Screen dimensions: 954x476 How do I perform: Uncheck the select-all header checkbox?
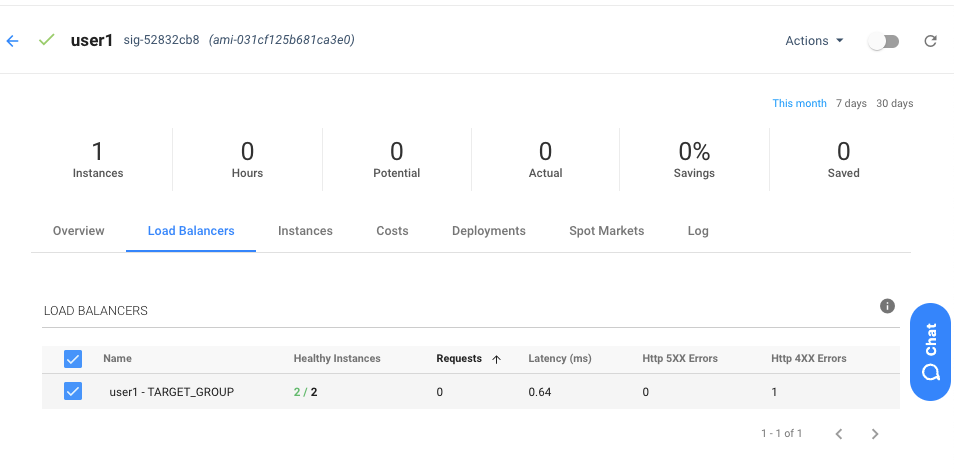pyautogui.click(x=73, y=359)
